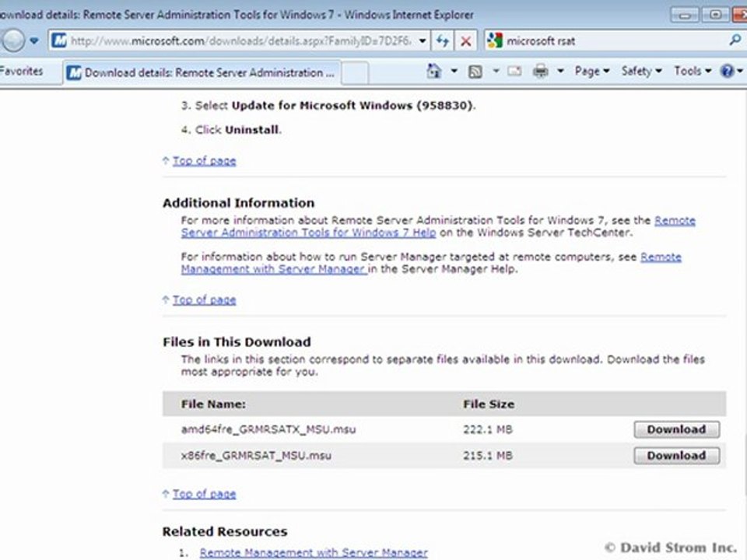Viewport: 747px width, 560px height.
Task: Download the amd64fre_GRMRSATX_MSU.msu file
Action: coord(676,429)
